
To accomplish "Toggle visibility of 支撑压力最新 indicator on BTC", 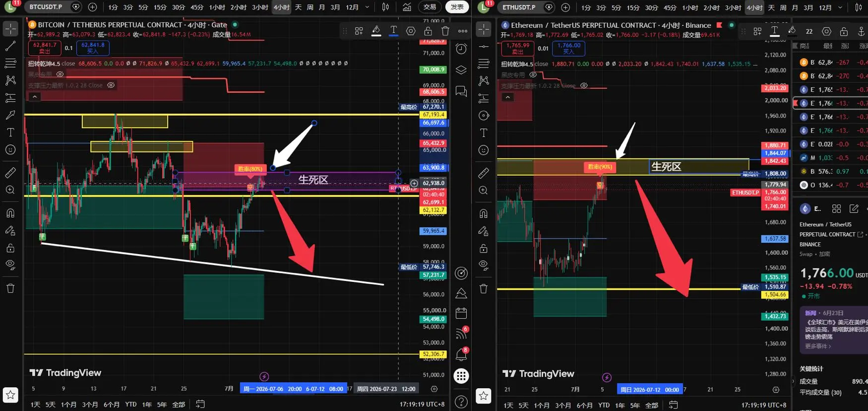I will [111, 85].
